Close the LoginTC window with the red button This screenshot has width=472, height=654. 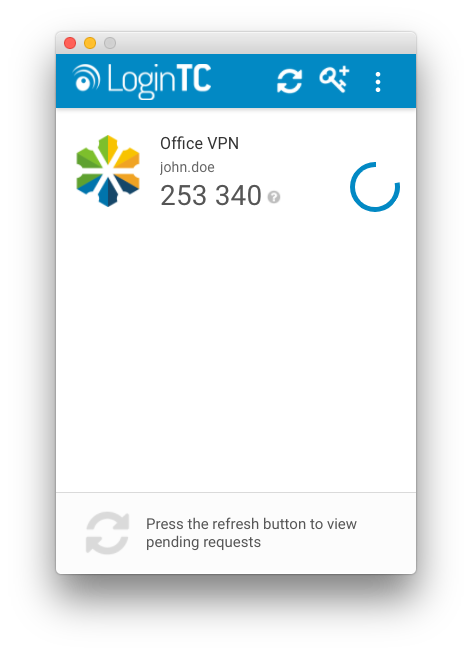[70, 43]
